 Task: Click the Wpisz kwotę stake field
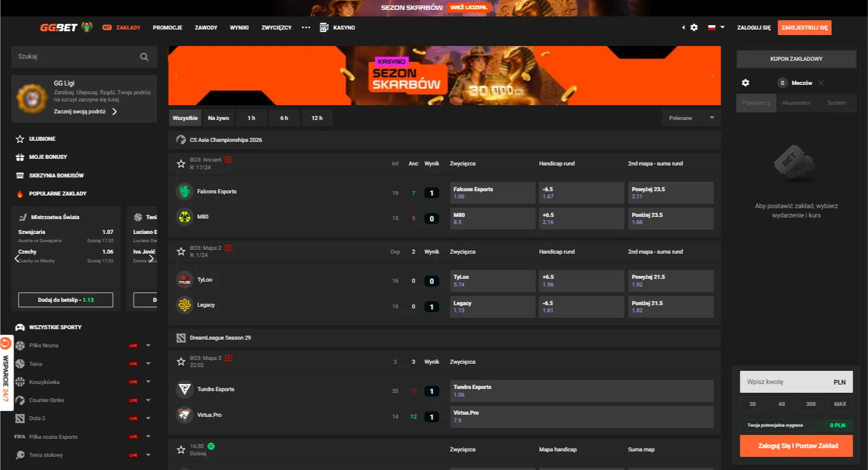point(796,382)
